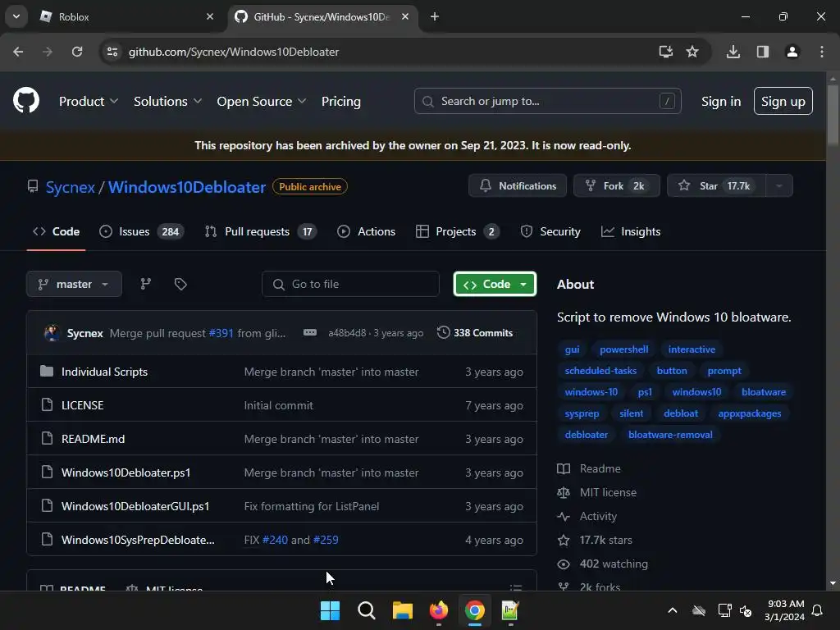Viewport: 840px width, 630px height.
Task: Open pull request #391 link
Action: coord(221,333)
